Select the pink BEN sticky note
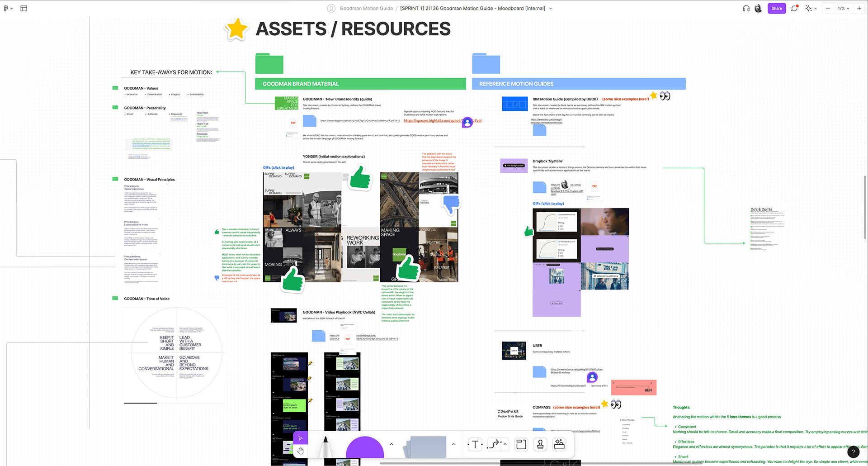The height and width of the screenshot is (466, 868). [x=633, y=388]
